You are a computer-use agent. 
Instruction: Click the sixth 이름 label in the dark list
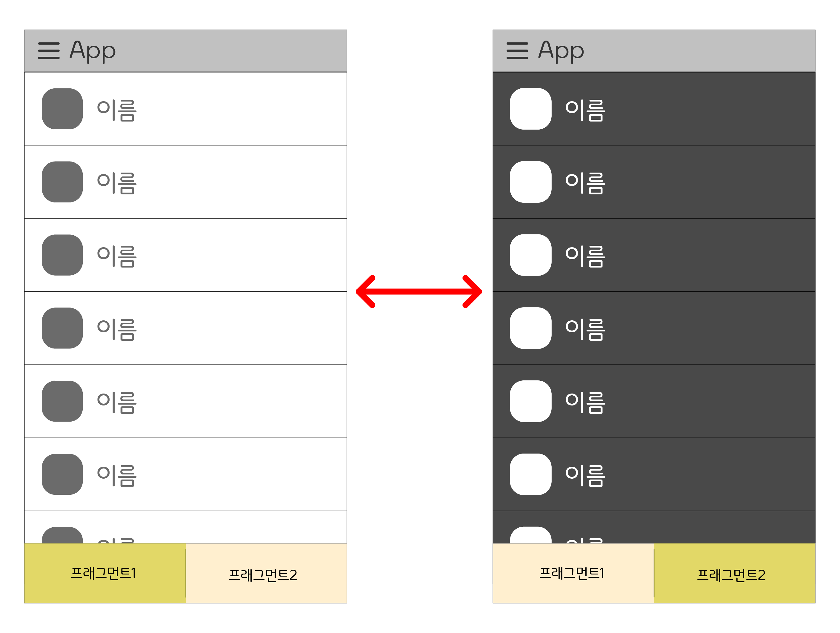585,476
